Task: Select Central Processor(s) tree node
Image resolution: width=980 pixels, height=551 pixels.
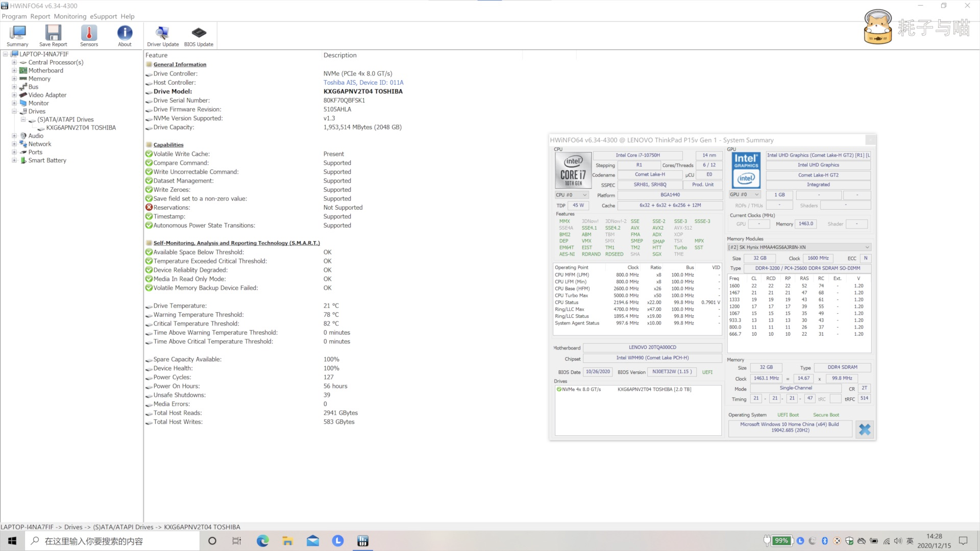Action: (x=56, y=62)
